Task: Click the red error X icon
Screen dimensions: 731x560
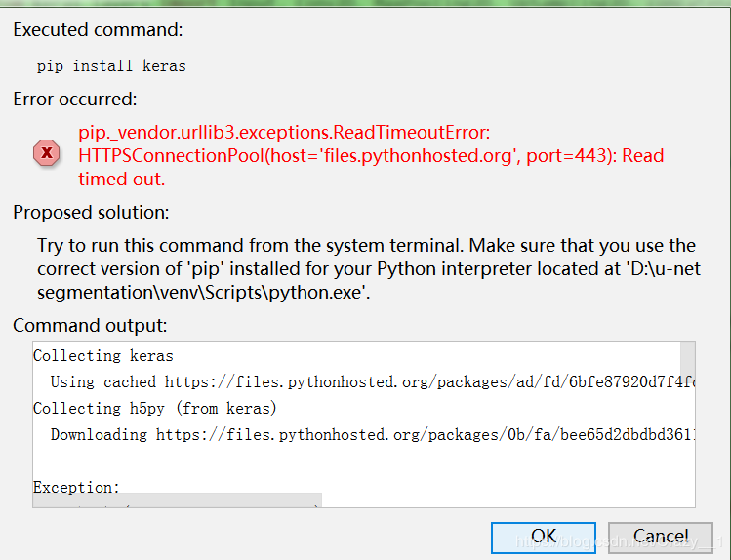Action: pyautogui.click(x=46, y=154)
